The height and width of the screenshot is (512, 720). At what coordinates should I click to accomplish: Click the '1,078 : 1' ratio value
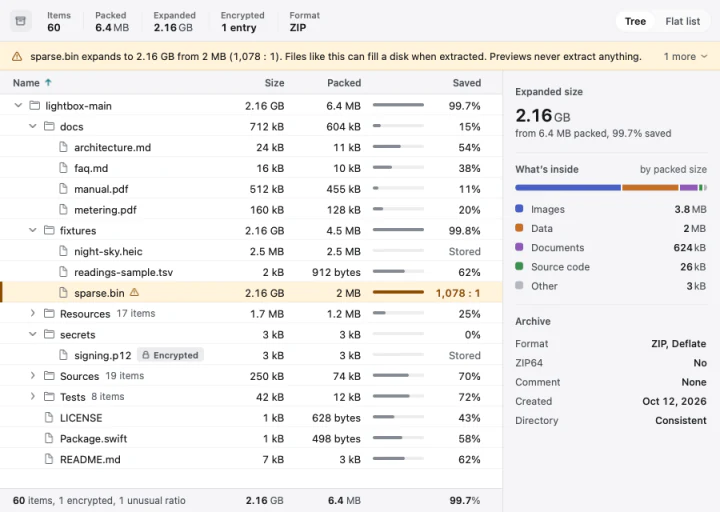pos(458,293)
